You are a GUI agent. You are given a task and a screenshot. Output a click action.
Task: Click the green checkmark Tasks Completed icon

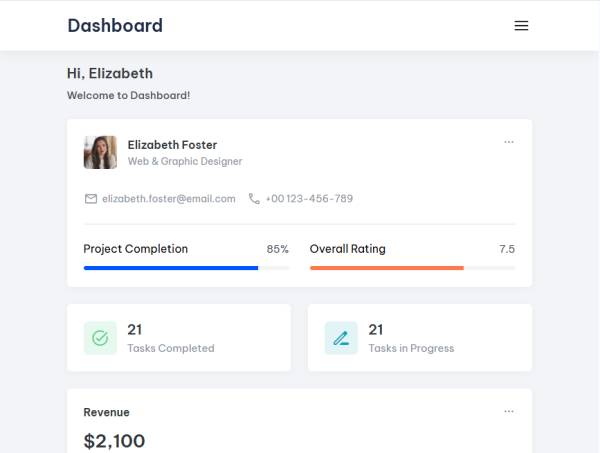tap(100, 338)
